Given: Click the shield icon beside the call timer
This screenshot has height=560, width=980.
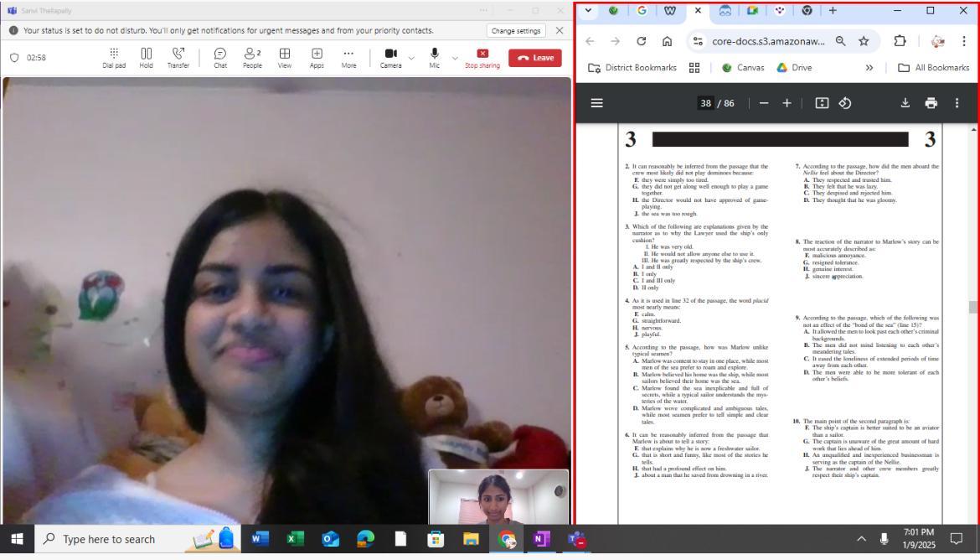Looking at the screenshot, I should (14, 58).
